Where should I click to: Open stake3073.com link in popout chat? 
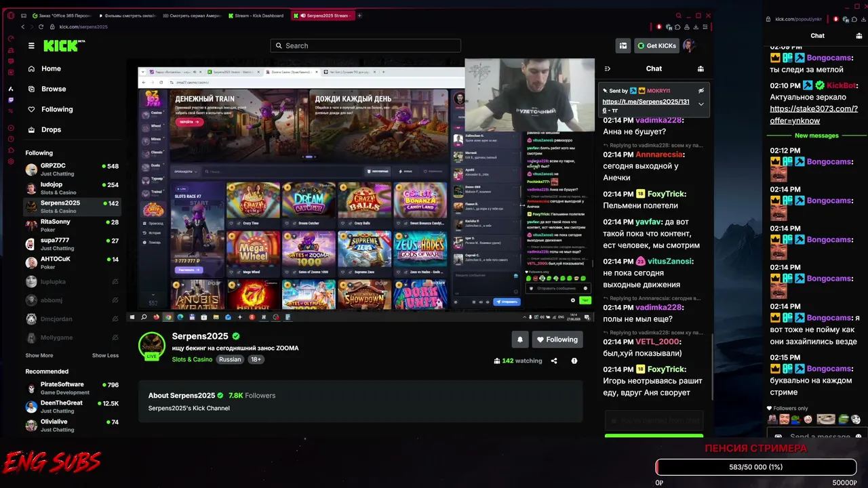pos(813,115)
